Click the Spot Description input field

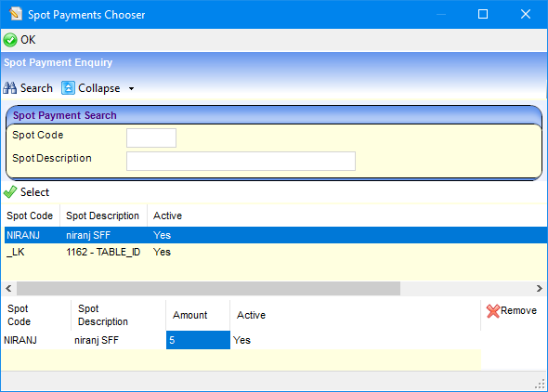(x=241, y=161)
